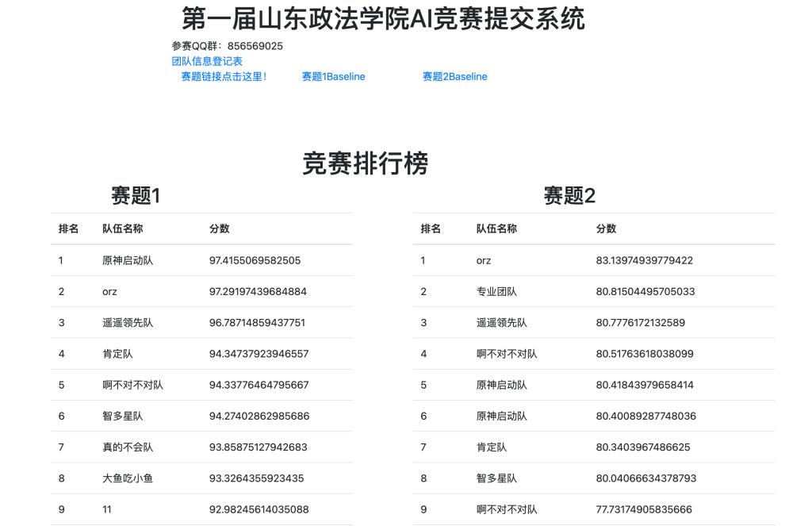
Task: Click team name 11 in 赛题1 table
Action: 107,509
